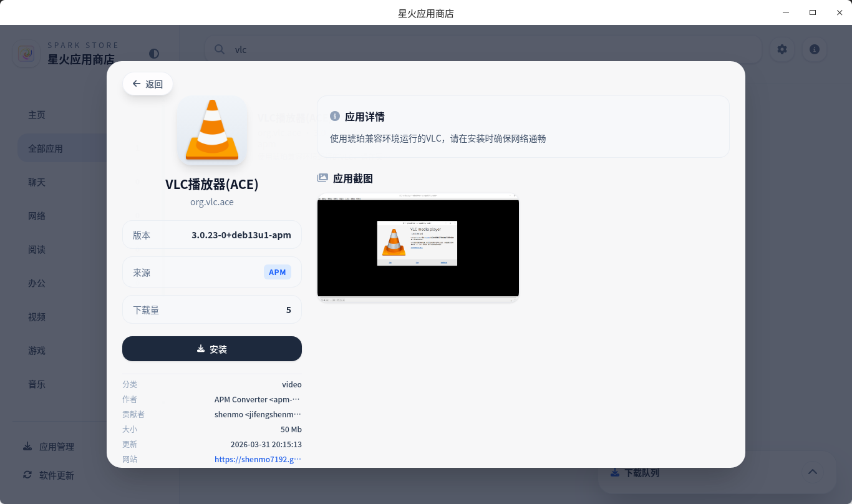The image size is (852, 504).
Task: Click the 下载队列 download icon
Action: tap(615, 472)
